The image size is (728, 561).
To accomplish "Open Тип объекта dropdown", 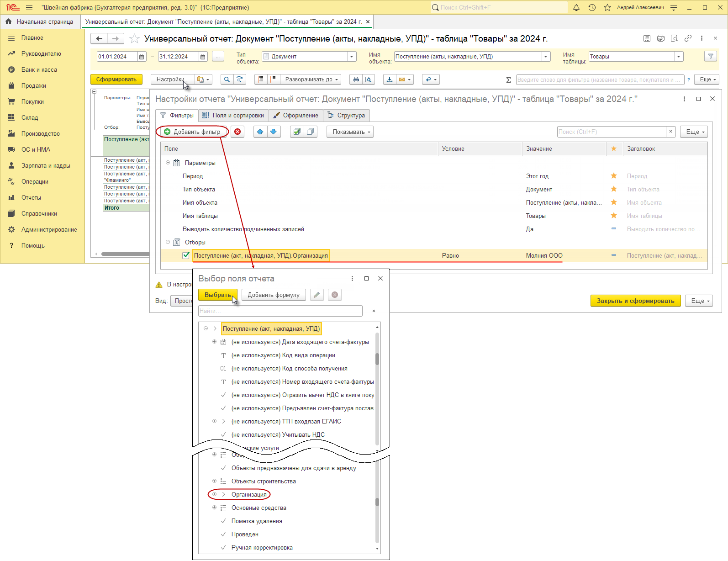I will coord(352,57).
